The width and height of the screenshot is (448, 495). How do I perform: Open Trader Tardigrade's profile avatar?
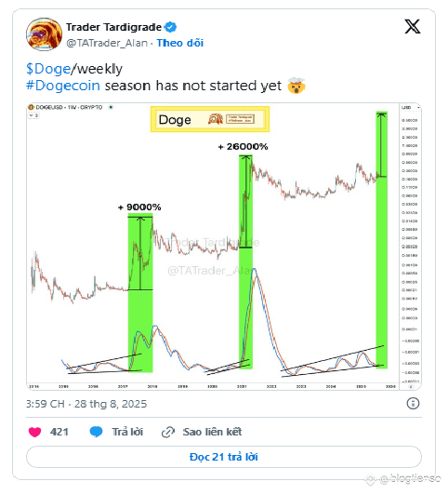[x=44, y=34]
